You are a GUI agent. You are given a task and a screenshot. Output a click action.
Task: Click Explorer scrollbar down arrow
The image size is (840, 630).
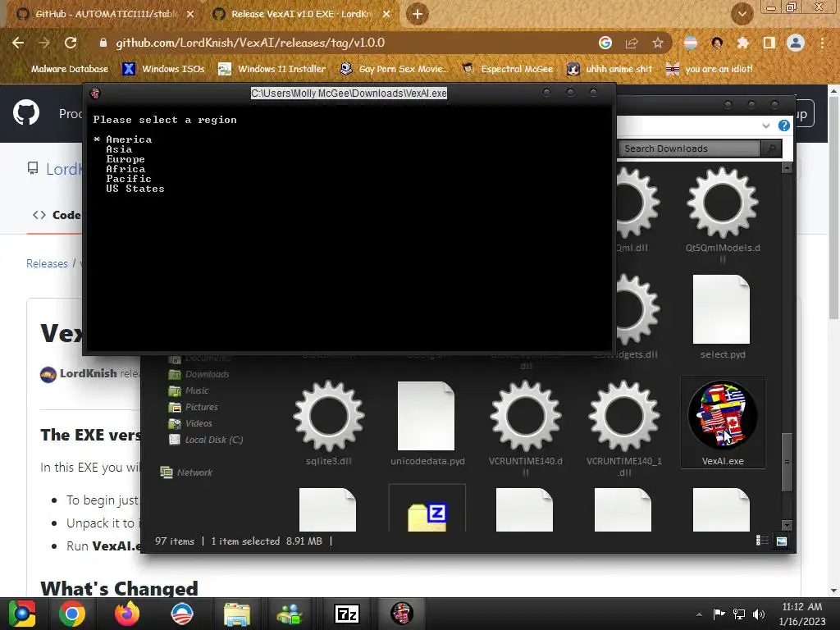pyautogui.click(x=787, y=525)
